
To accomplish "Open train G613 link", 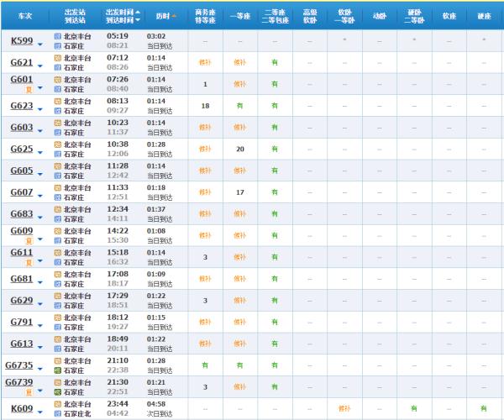I will click(x=22, y=344).
